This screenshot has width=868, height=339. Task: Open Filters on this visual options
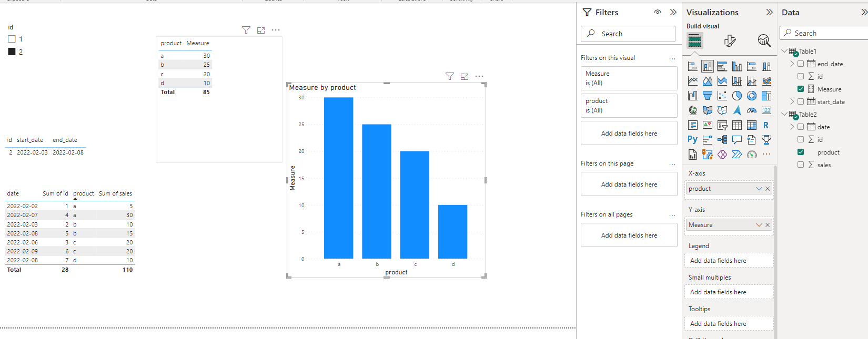pos(672,58)
